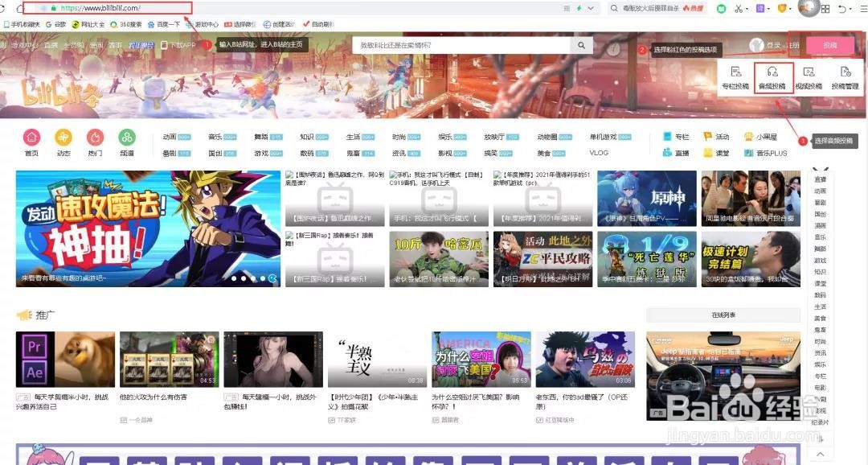Screen dimensions: 868x465
Task: Open the 为什么空姐讨厌飞美国 video thumbnail
Action: (x=481, y=359)
